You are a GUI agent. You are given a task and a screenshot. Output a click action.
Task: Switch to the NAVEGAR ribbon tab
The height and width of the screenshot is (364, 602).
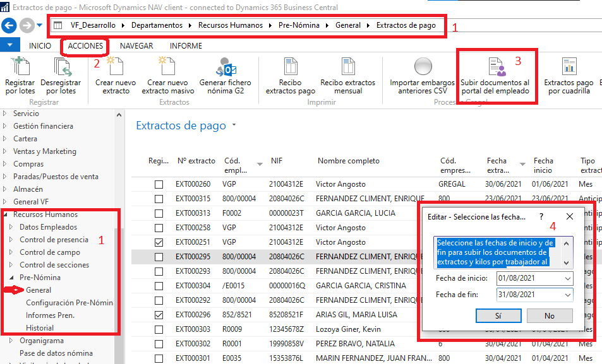(x=136, y=46)
